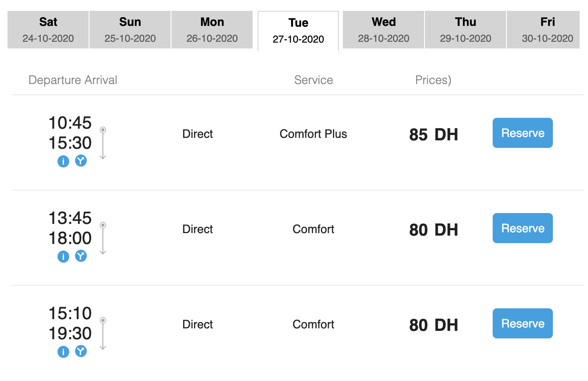Switch to Sun 25-10-2020 tab

point(130,30)
